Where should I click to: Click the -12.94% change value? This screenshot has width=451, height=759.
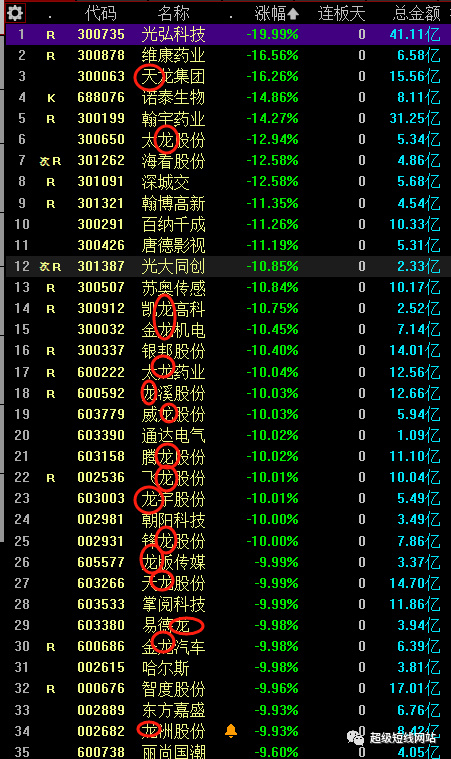(272, 139)
